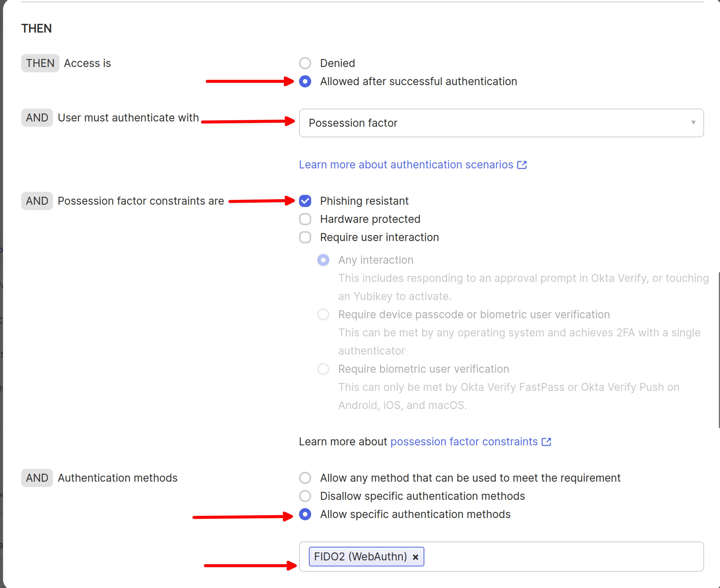The image size is (720, 588).
Task: Choose Require biometric user verification option
Action: [x=323, y=369]
